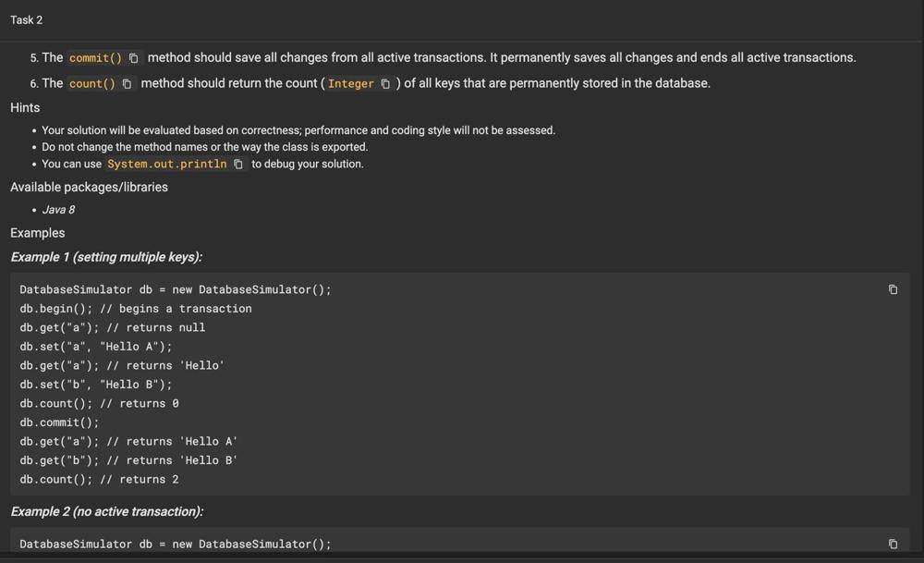Click the Java 8 list item
The height and width of the screenshot is (563, 924).
click(58, 210)
